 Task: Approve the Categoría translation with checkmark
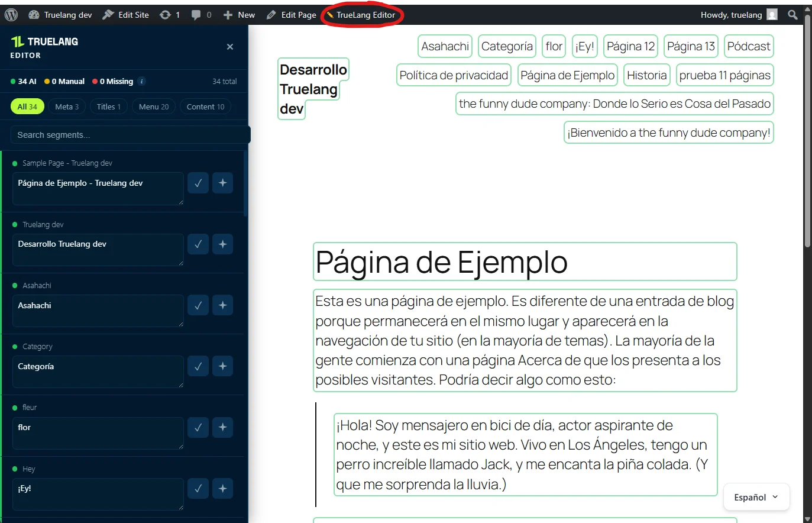point(198,366)
